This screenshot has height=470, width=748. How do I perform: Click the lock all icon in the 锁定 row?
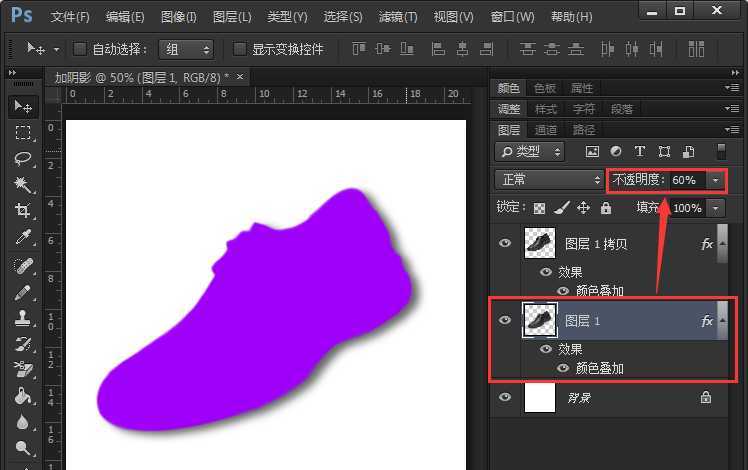[x=606, y=208]
